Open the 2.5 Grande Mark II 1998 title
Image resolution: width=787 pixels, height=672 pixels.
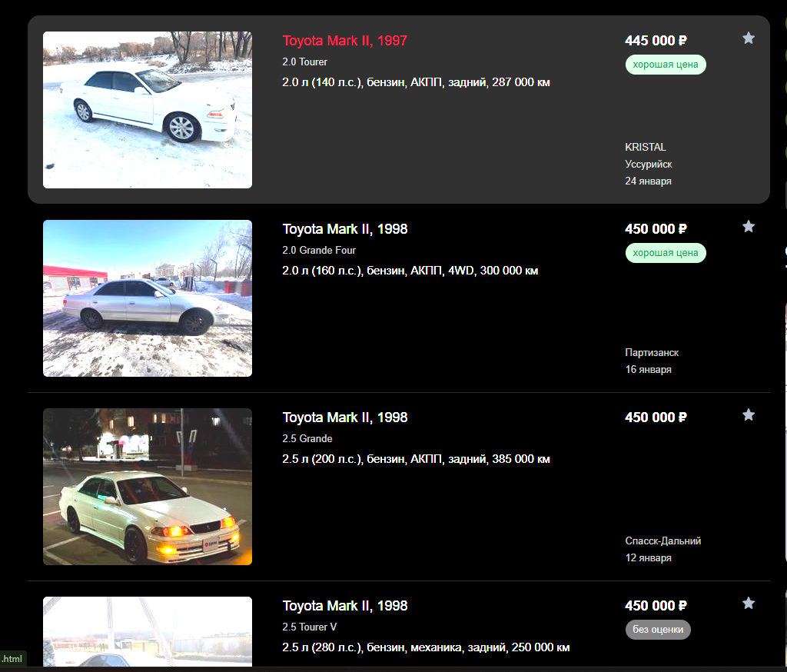click(x=345, y=418)
